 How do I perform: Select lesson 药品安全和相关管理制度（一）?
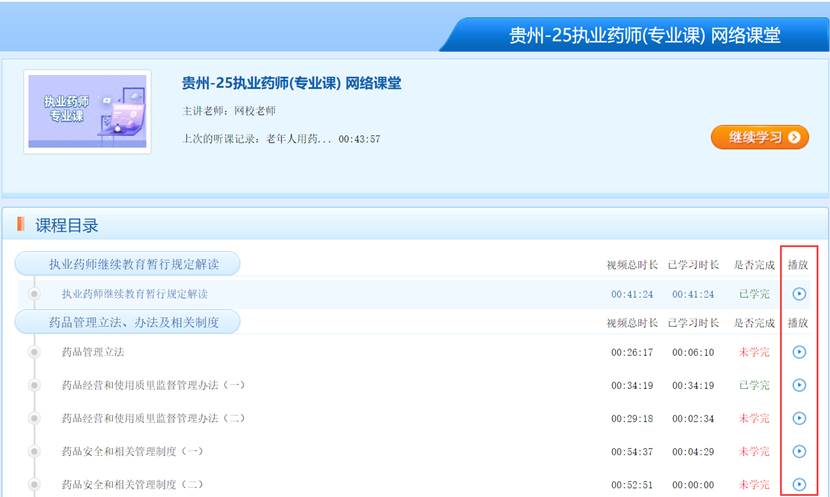pos(132,451)
